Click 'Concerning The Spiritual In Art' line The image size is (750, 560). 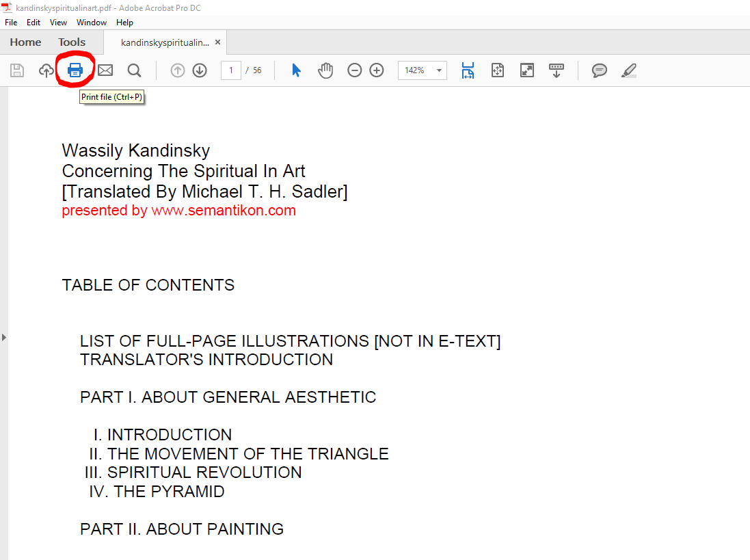pos(184,171)
